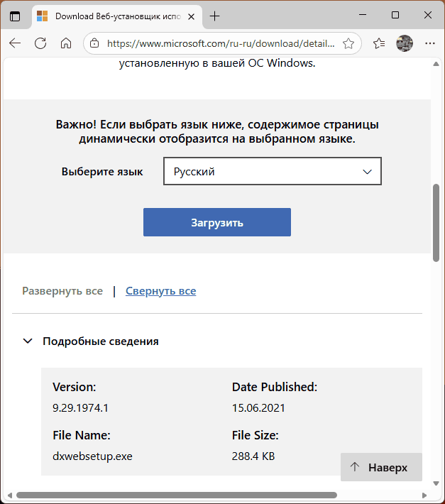Open a new tab with the plus button
The height and width of the screenshot is (504, 445).
click(x=214, y=16)
